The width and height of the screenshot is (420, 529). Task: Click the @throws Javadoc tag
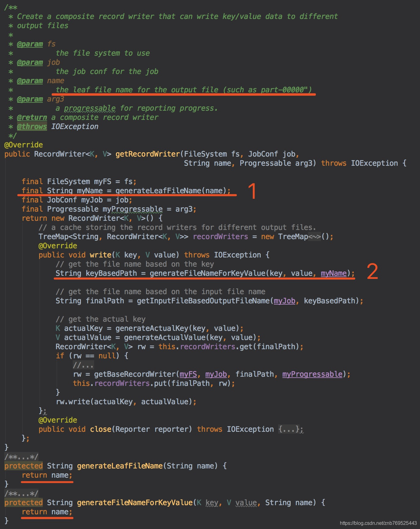click(32, 127)
